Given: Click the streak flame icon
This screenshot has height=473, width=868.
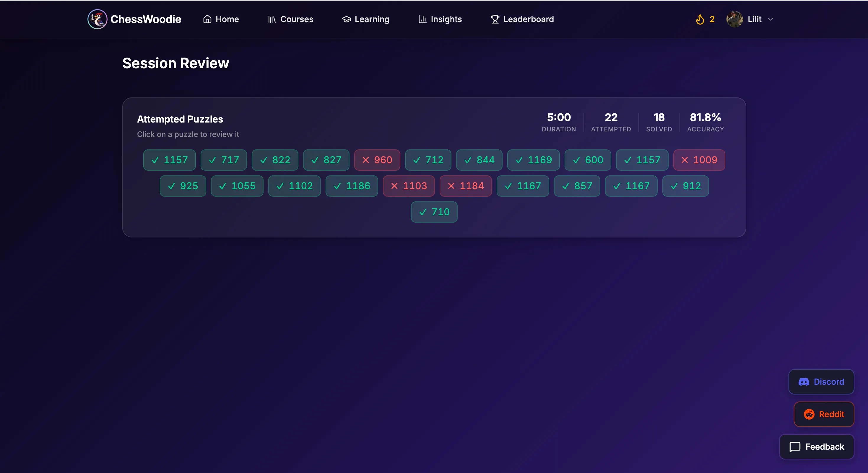Looking at the screenshot, I should [x=700, y=19].
